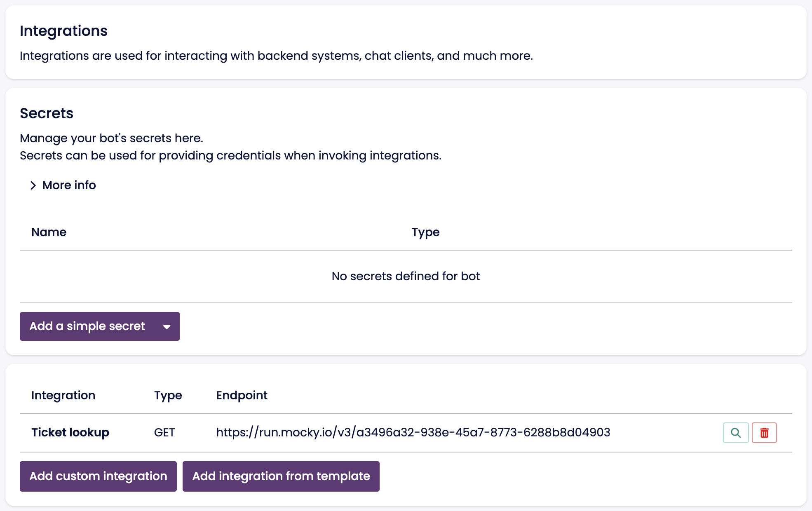Click the Name column header in Secrets

tap(49, 232)
